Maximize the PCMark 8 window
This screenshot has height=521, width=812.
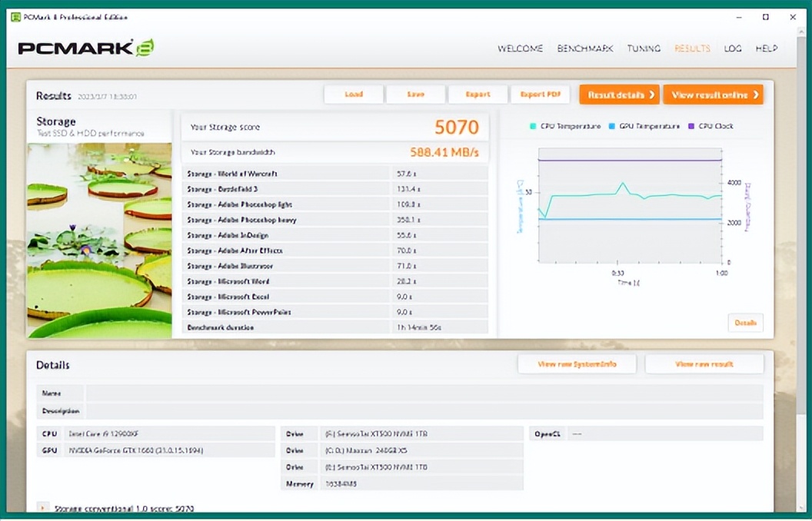[x=766, y=17]
